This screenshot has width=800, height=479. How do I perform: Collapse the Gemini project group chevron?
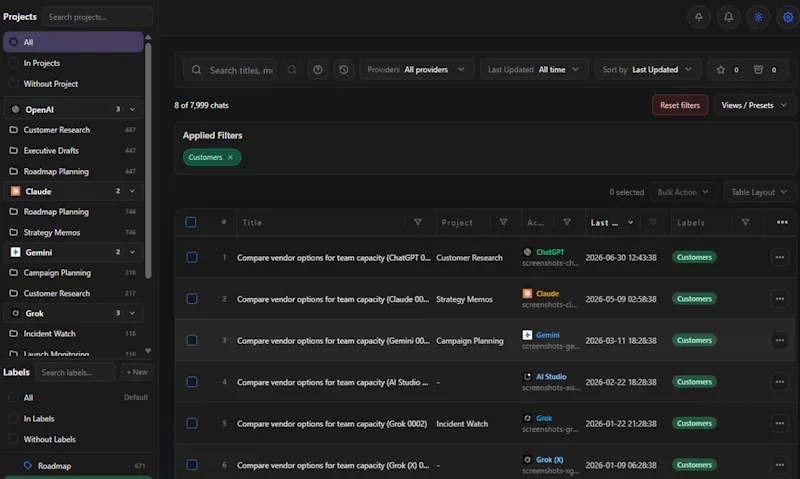(132, 253)
